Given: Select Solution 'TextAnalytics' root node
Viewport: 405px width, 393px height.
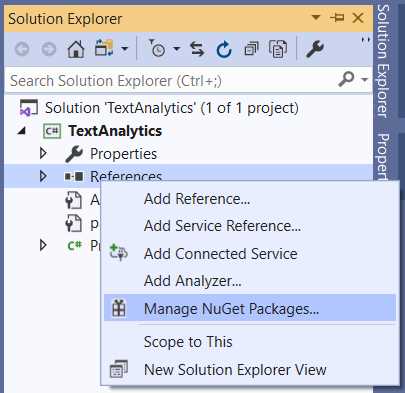Looking at the screenshot, I should [x=172, y=108].
